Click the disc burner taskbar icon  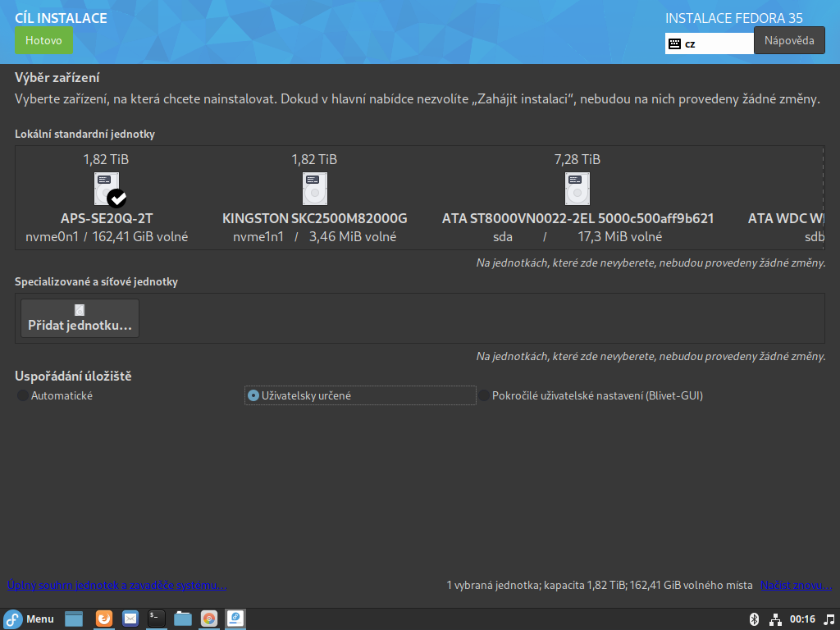(209, 619)
